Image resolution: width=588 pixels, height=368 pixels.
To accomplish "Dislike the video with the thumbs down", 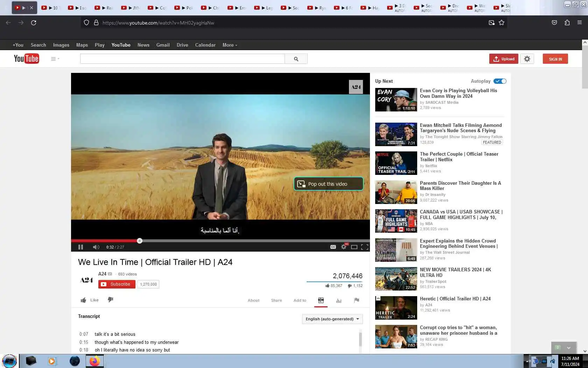I will click(110, 300).
